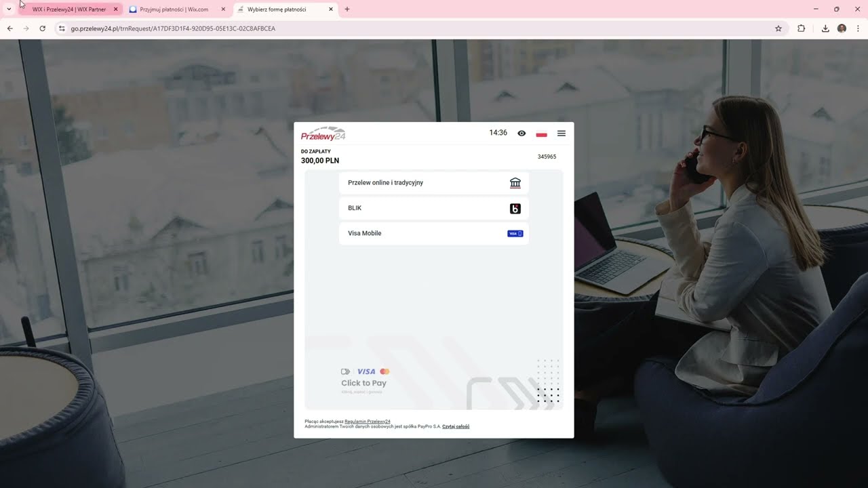Screen dimensions: 868x488
Task: Click the BLIK logo icon
Action: coord(515,209)
